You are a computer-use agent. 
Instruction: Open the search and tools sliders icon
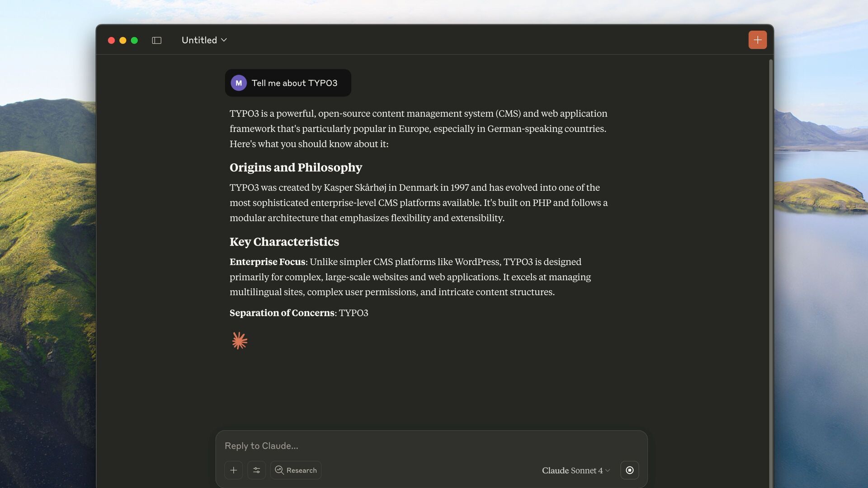[x=256, y=470]
